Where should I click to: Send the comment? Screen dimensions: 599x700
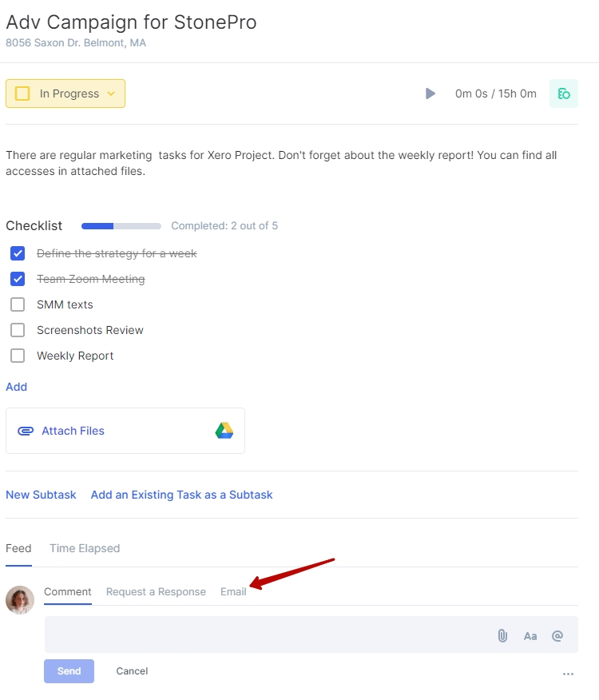[x=69, y=671]
